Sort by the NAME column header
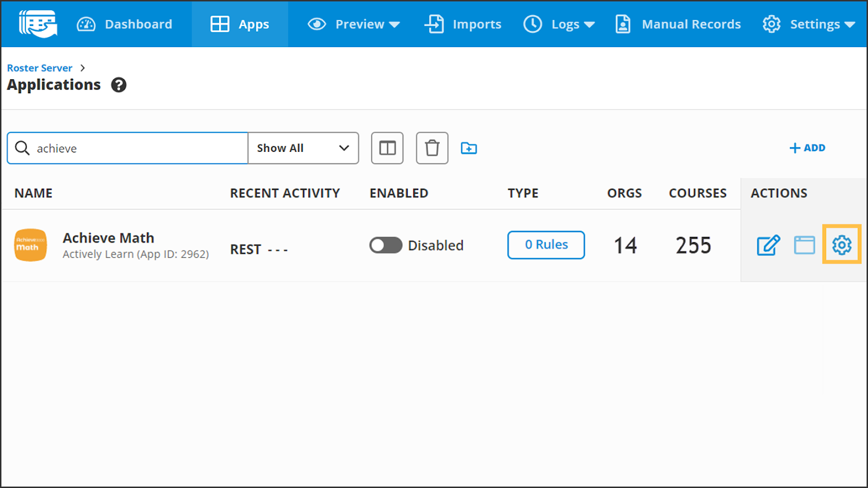This screenshot has height=488, width=868. 34,194
